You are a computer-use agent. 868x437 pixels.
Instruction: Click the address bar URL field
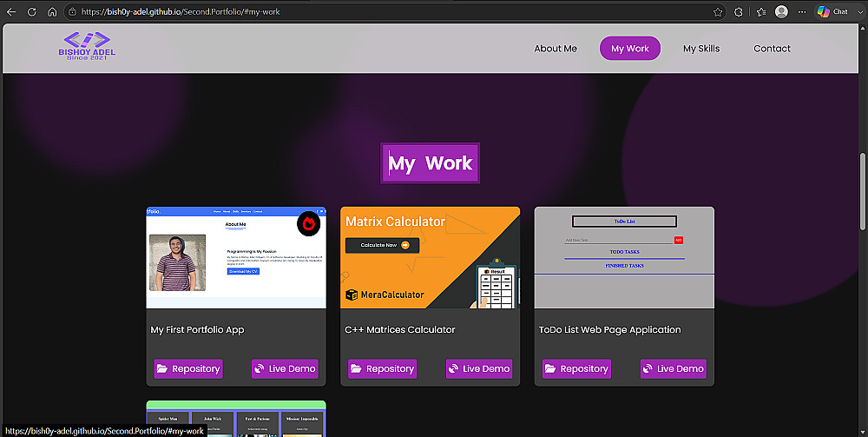pyautogui.click(x=387, y=11)
